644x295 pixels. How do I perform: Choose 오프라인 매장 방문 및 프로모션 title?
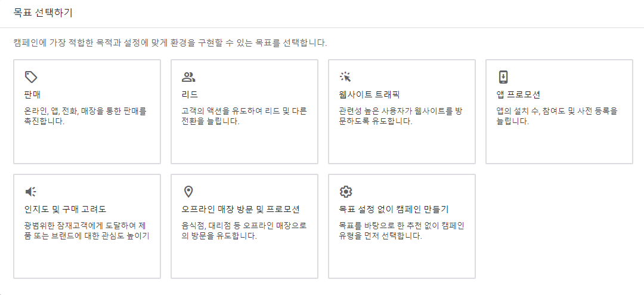pyautogui.click(x=241, y=209)
